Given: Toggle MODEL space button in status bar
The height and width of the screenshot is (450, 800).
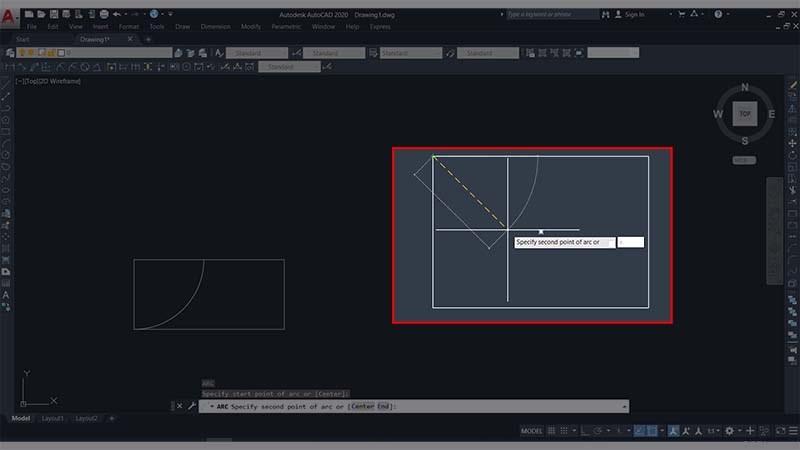Looking at the screenshot, I should [532, 431].
